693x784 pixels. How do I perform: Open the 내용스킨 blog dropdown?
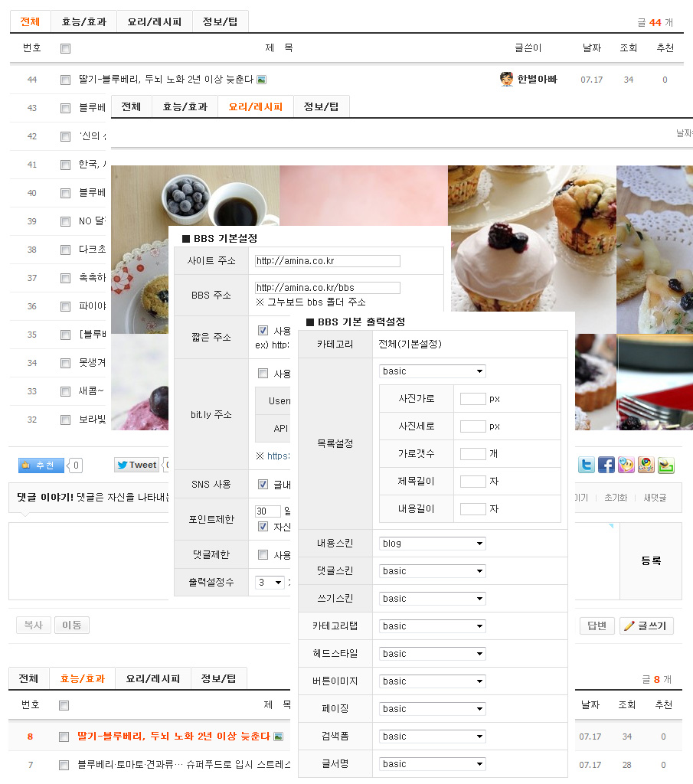click(x=433, y=544)
